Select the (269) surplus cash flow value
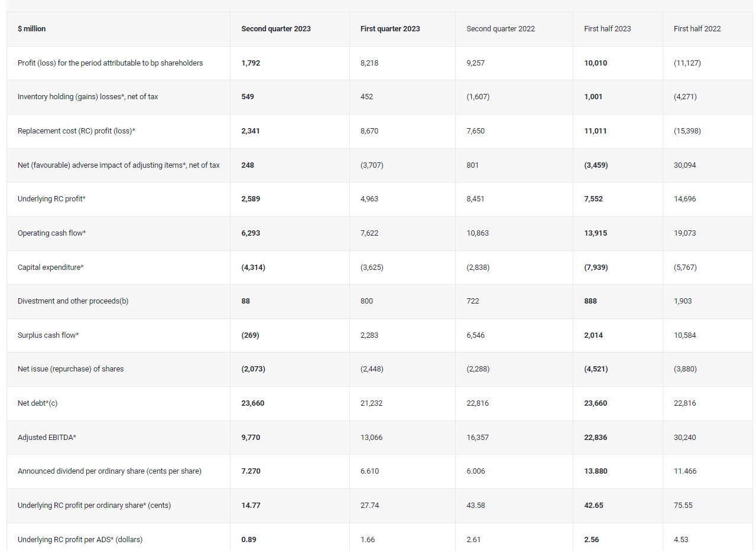 tap(250, 335)
